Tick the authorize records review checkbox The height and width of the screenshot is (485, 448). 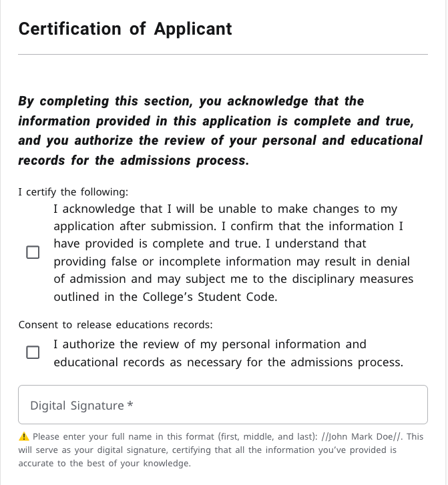[33, 352]
